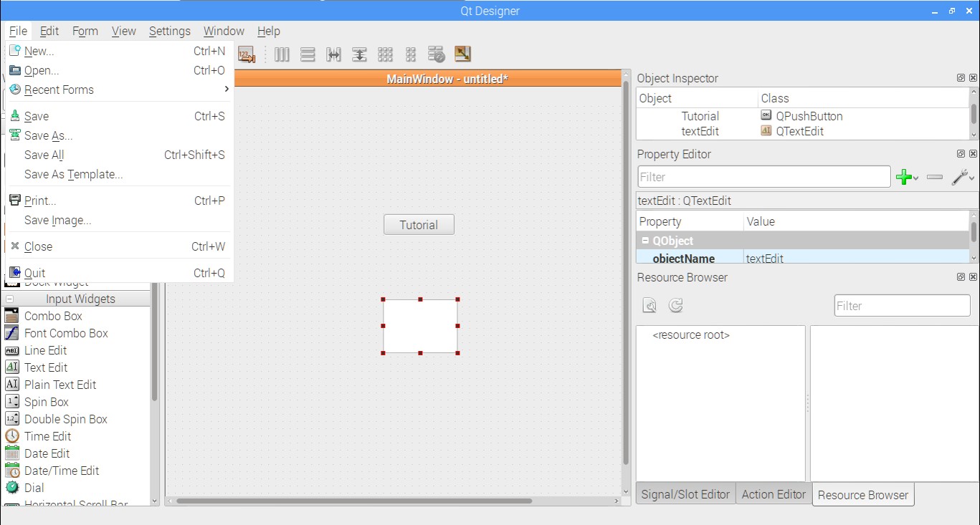The image size is (980, 525).
Task: Open the Settings menu
Action: pyautogui.click(x=169, y=31)
